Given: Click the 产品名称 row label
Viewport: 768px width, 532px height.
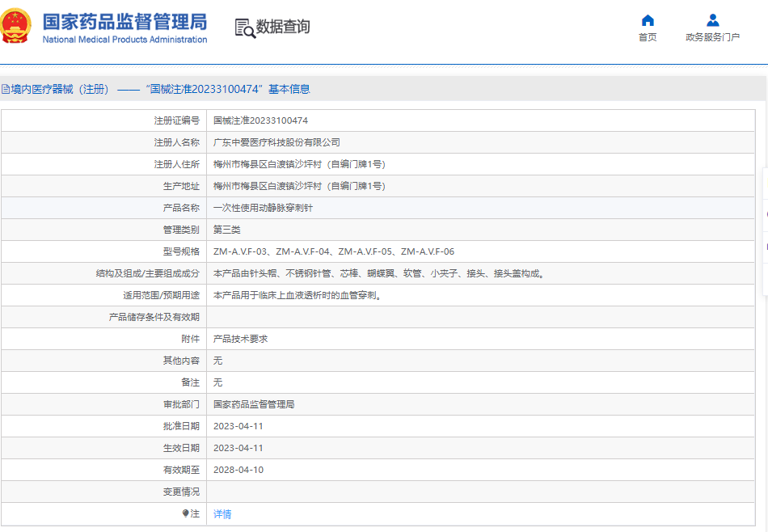Looking at the screenshot, I should pos(181,208).
